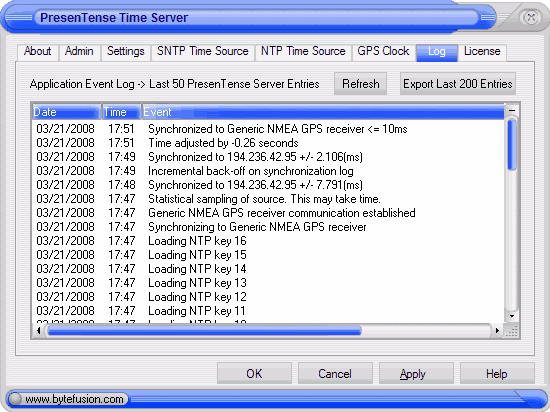Go to the GPS Clock tab

coord(383,52)
